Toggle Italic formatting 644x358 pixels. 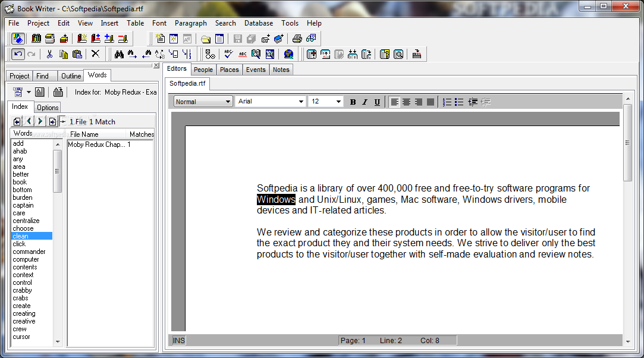[365, 102]
